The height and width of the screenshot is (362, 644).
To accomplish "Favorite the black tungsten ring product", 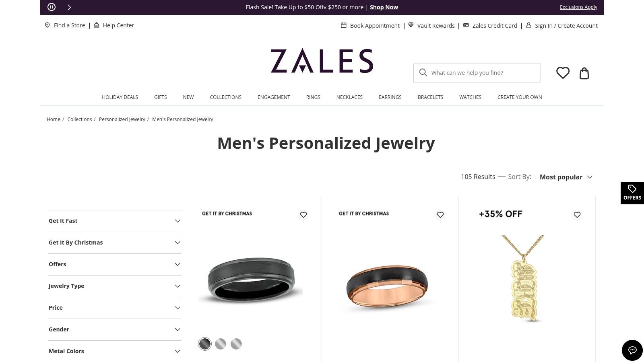I will 303,215.
